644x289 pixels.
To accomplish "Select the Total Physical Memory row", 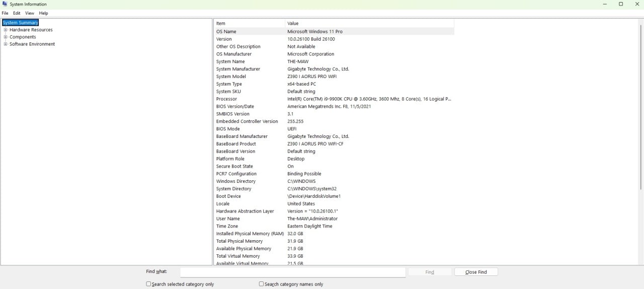I will [x=334, y=241].
